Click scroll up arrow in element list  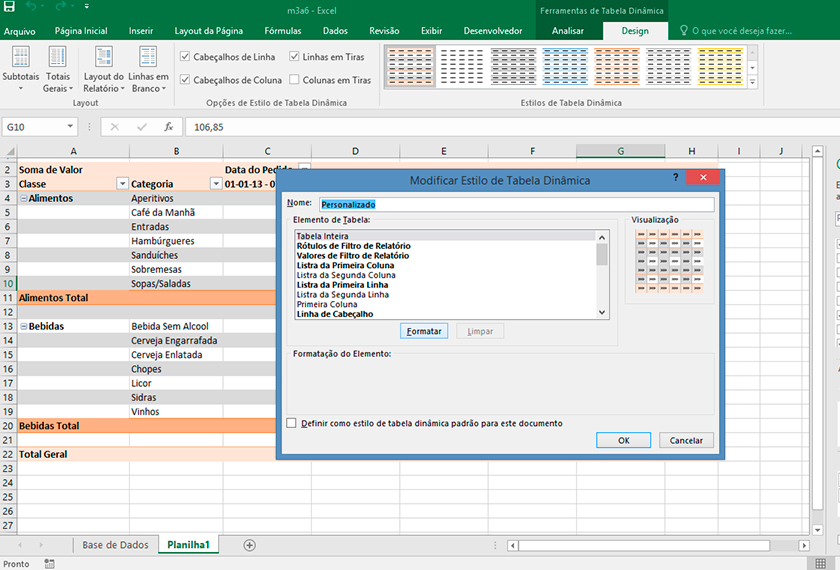[602, 237]
